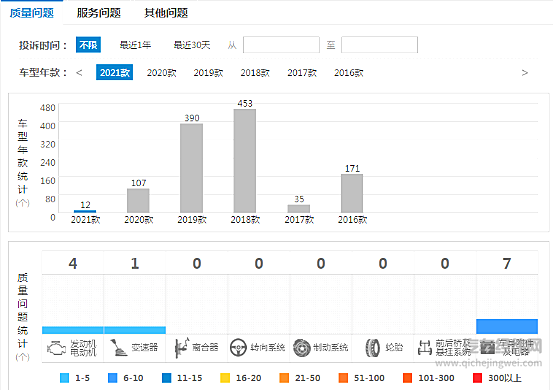Click the blue bar above the 变速器 category
Image resolution: width=554 pixels, height=390 pixels.
(135, 330)
